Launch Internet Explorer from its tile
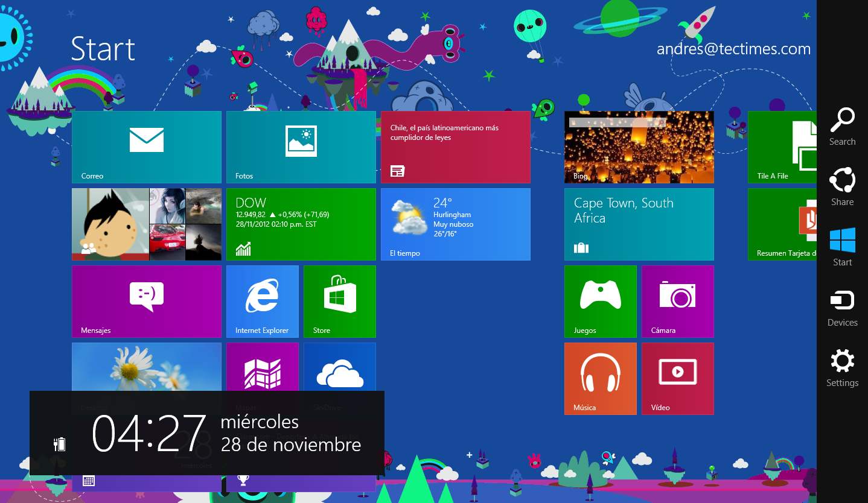Screen dimensions: 868x503 pyautogui.click(x=263, y=302)
